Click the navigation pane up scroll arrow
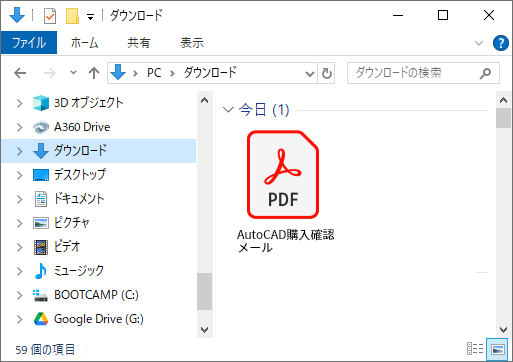Image resolution: width=513 pixels, height=362 pixels. (x=205, y=100)
